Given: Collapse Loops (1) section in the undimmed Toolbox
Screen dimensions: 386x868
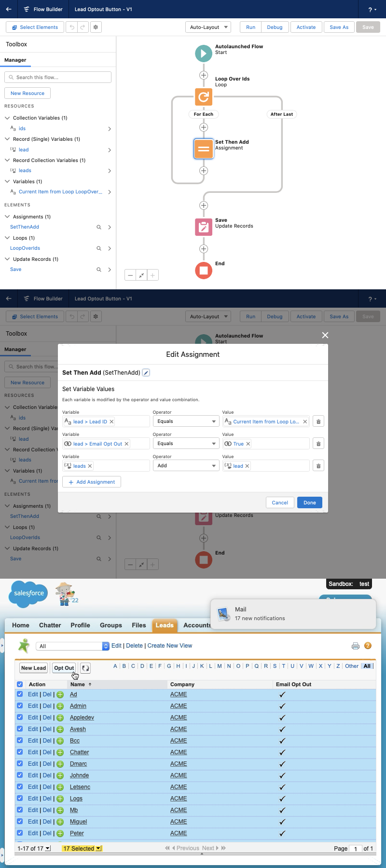Looking at the screenshot, I should point(7,238).
